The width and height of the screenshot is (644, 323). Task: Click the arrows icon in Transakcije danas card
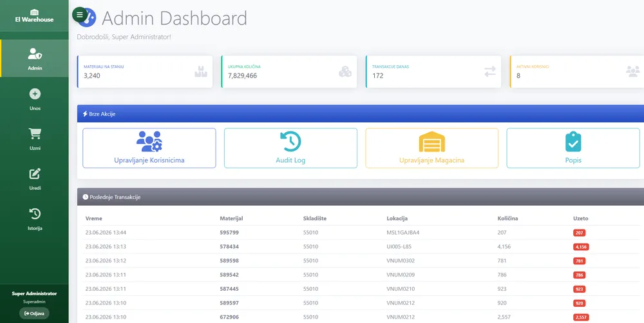pos(490,72)
